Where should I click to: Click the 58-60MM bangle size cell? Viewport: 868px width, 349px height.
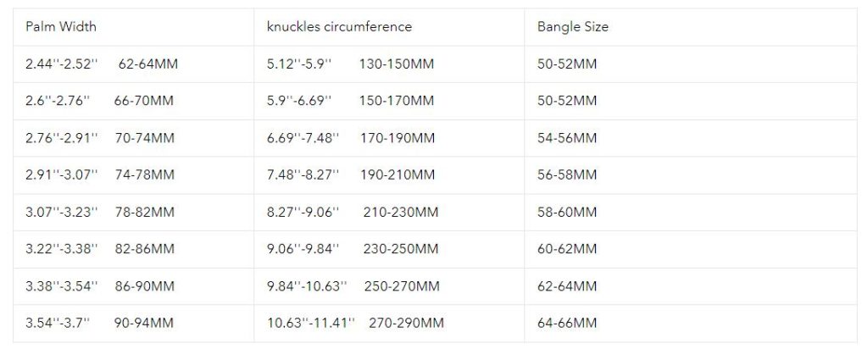click(x=567, y=213)
